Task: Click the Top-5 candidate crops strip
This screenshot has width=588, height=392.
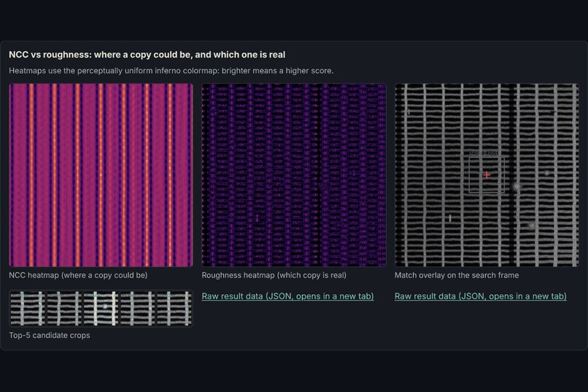Action: coord(101,308)
